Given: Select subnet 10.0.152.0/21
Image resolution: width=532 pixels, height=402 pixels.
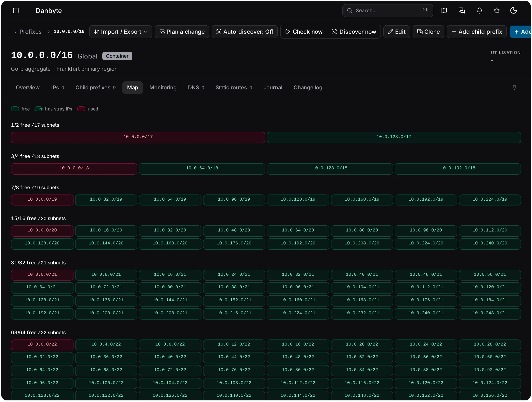Looking at the screenshot, I should 234,300.
